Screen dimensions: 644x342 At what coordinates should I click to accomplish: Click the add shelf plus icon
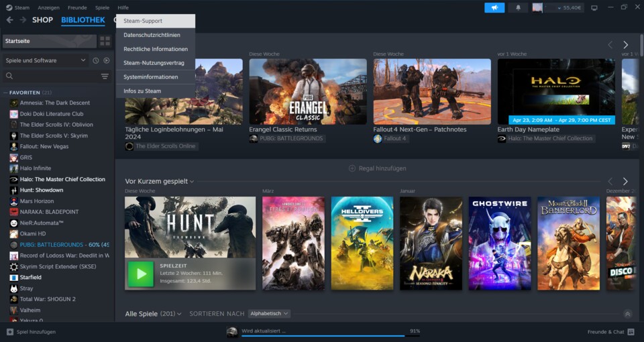click(352, 168)
